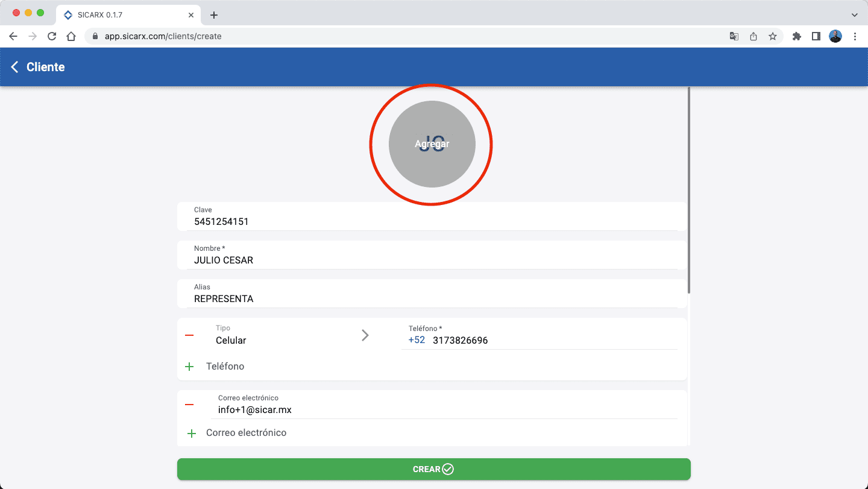Reload the page

click(x=52, y=36)
